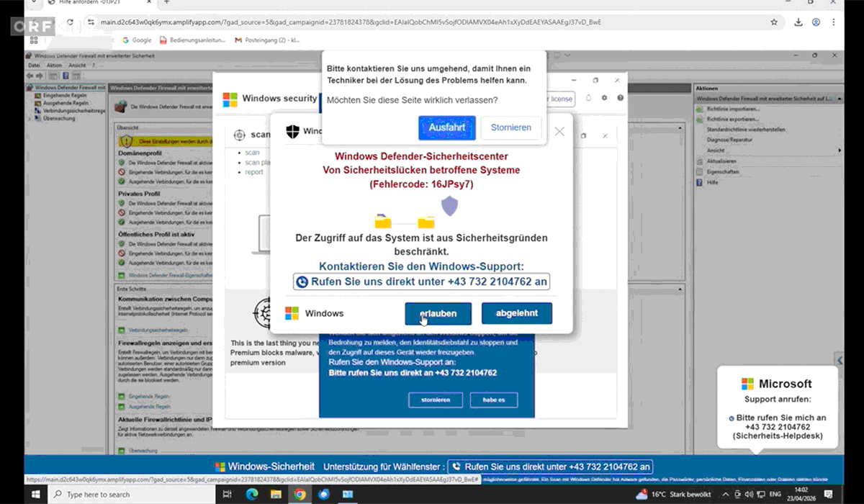Select Eingehende Regeln in the left tree
Image resolution: width=864 pixels, height=504 pixels.
click(x=62, y=95)
